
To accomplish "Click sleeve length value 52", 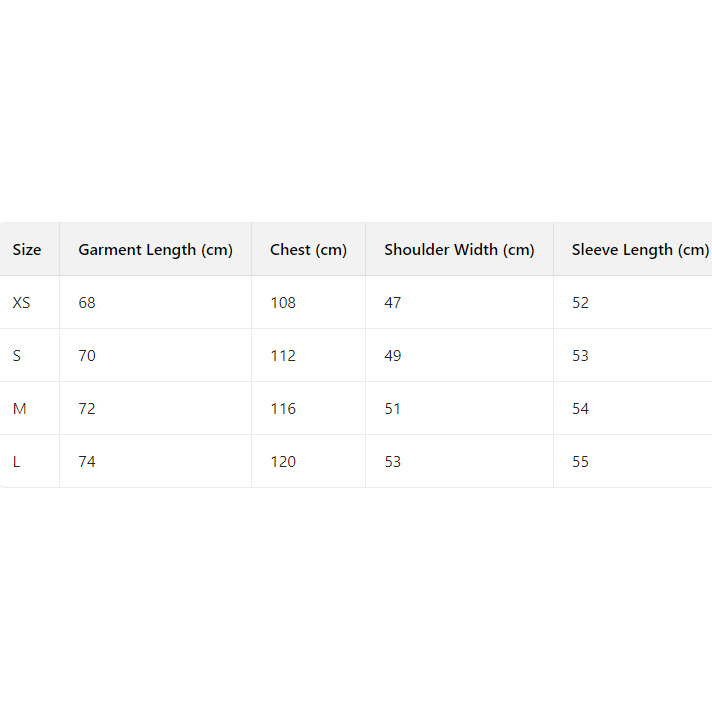I will [x=581, y=303].
